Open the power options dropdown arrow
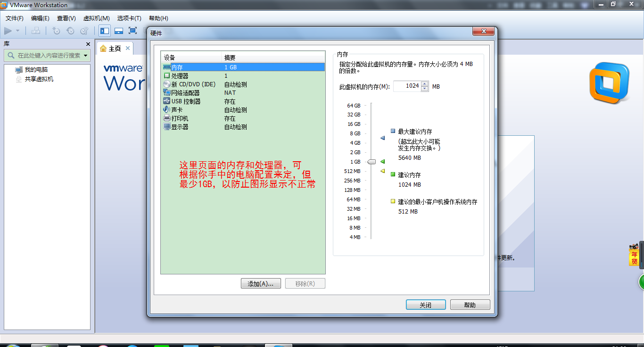The image size is (644, 347). 18,31
